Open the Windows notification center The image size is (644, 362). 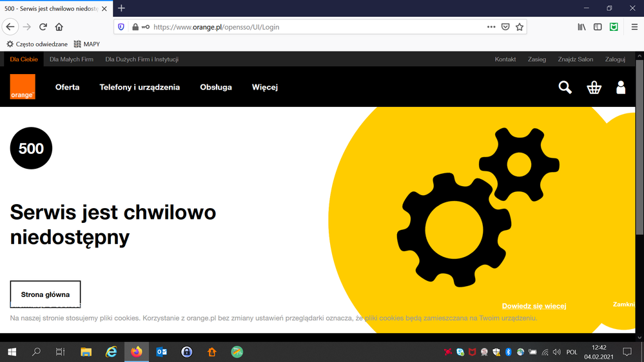click(x=627, y=352)
